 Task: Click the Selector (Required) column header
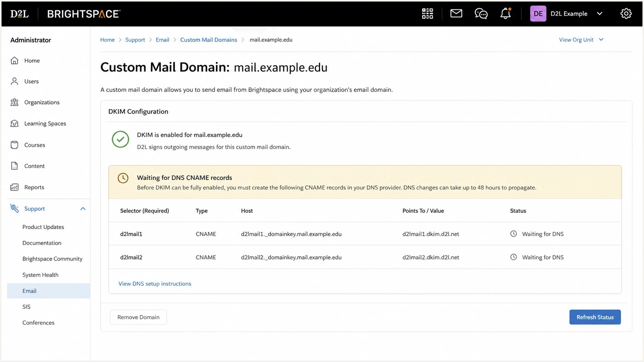coord(144,211)
